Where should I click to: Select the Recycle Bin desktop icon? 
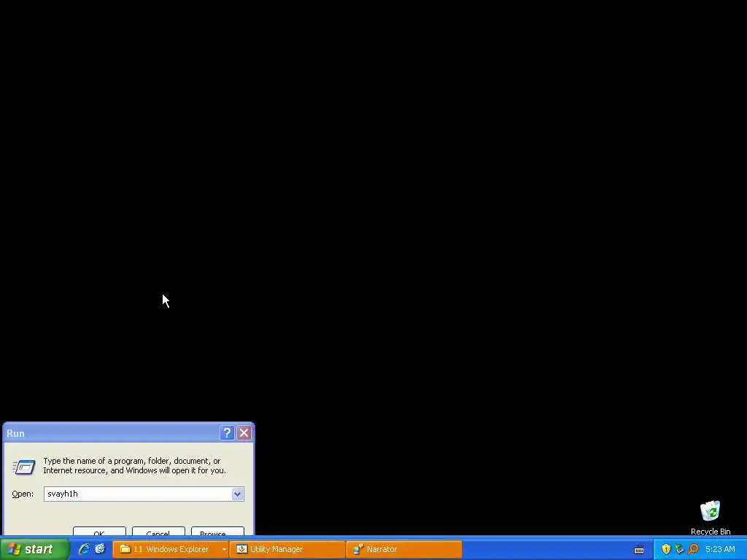pyautogui.click(x=711, y=518)
